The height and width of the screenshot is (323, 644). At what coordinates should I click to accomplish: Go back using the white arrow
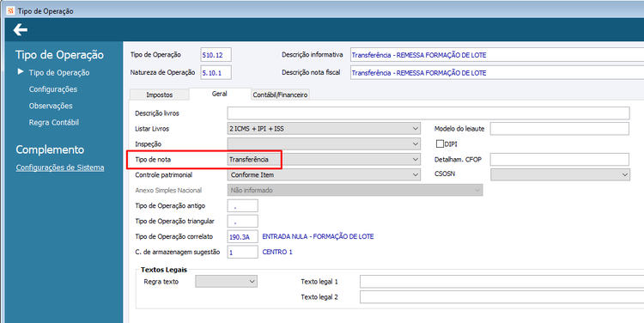(x=20, y=30)
